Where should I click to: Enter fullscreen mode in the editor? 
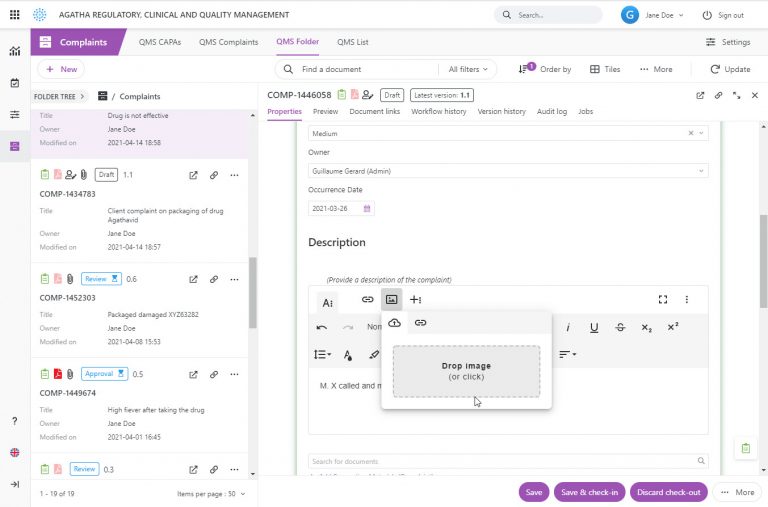point(662,299)
